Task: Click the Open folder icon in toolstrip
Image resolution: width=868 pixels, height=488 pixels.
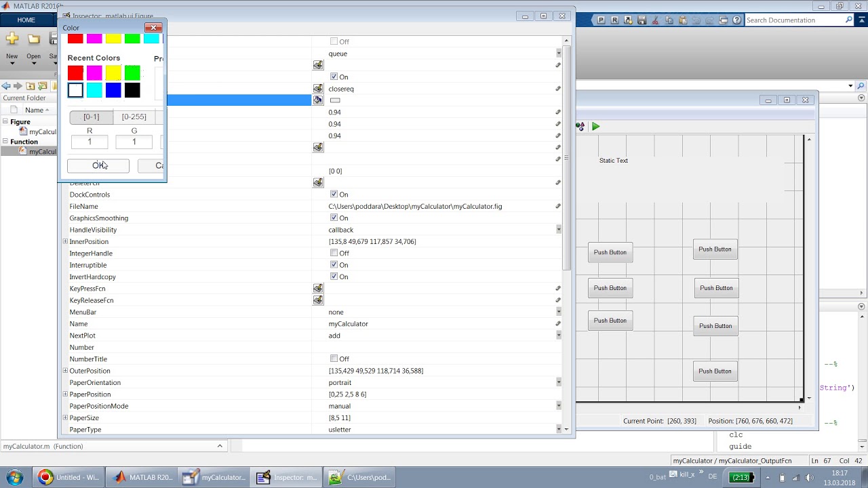Action: pyautogui.click(x=34, y=39)
